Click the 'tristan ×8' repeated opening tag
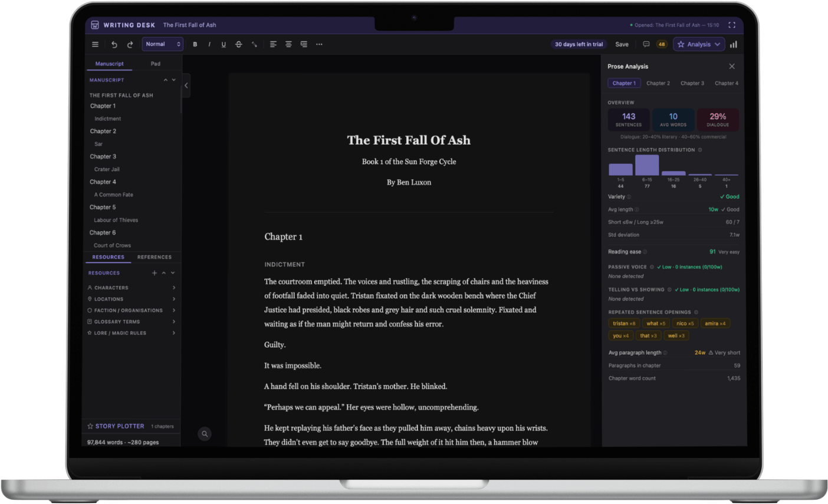Screen dimensions: 828x504 [x=624, y=323]
